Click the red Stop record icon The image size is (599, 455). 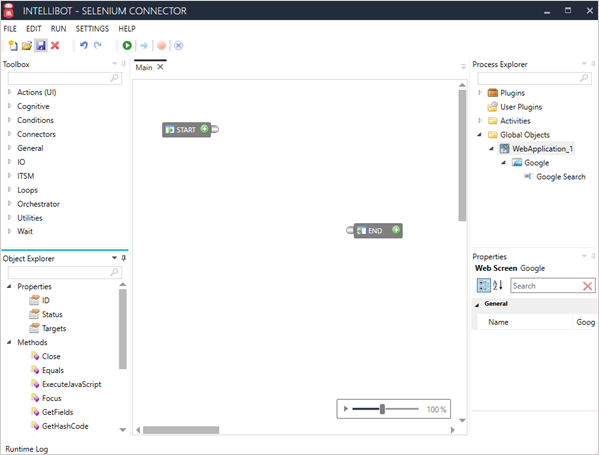[x=162, y=46]
